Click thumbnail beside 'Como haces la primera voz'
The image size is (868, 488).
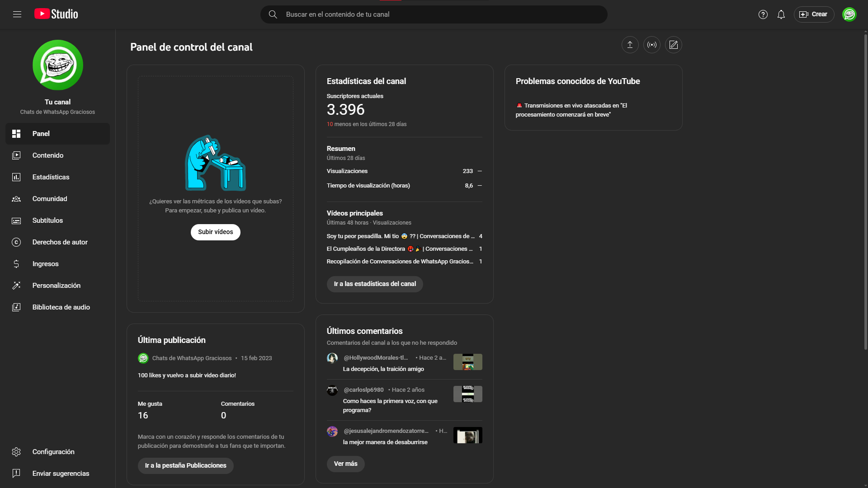(x=468, y=394)
